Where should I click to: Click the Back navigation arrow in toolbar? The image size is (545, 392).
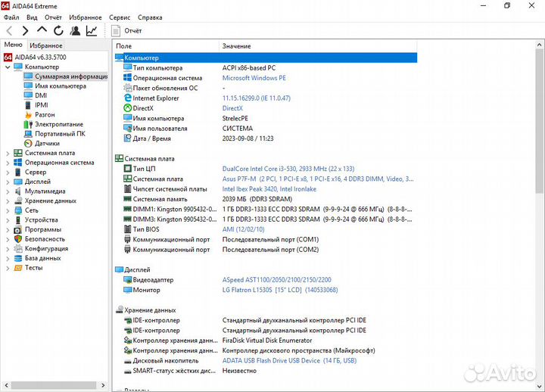point(9,31)
